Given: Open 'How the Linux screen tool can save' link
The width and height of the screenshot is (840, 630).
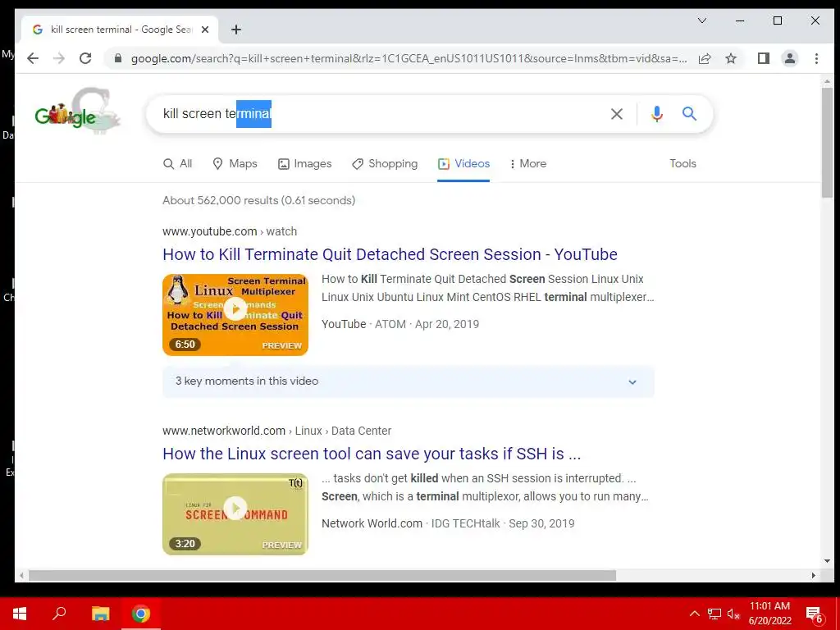Looking at the screenshot, I should (372, 454).
